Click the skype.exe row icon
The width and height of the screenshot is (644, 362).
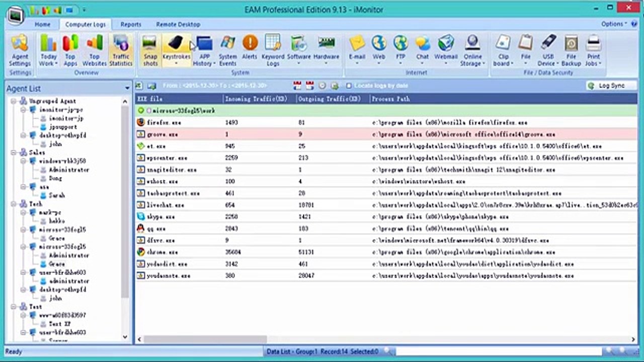(141, 217)
